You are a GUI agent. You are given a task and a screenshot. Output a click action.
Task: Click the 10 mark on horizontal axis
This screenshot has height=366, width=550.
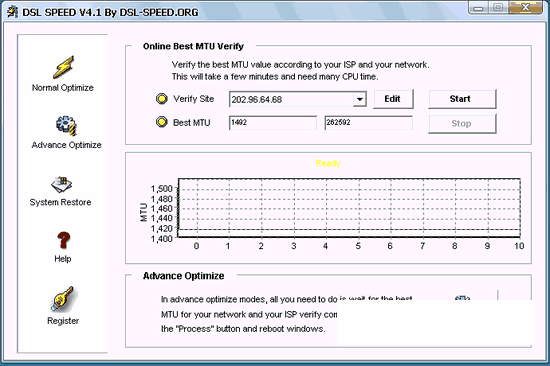coord(519,246)
